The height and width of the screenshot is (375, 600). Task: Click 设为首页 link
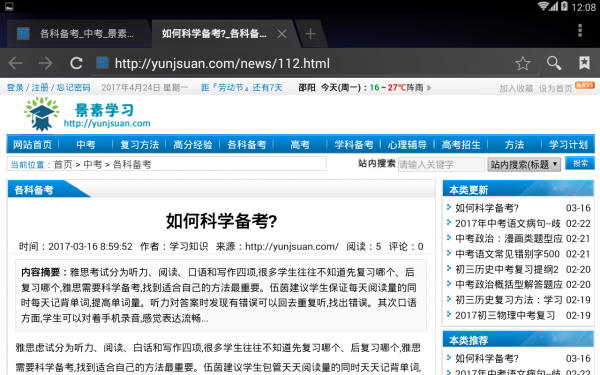tap(555, 88)
